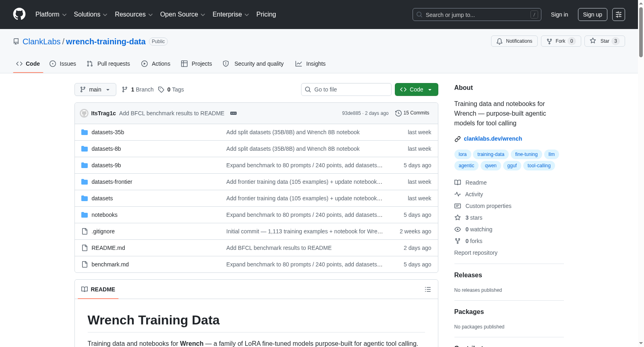Expand the Open Source menu
The height and width of the screenshot is (347, 644).
[x=183, y=15]
